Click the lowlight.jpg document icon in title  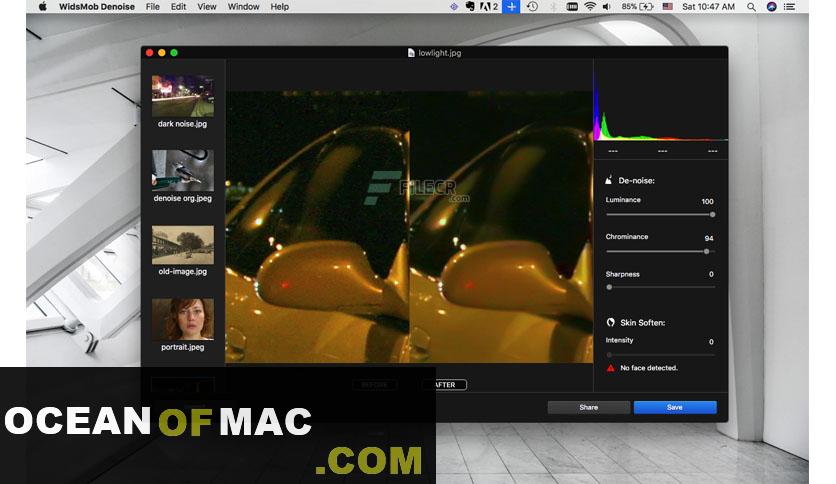[411, 53]
